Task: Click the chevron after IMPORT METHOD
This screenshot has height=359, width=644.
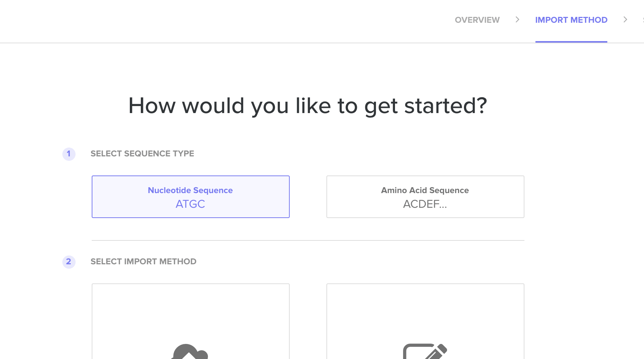Action: coord(625,19)
